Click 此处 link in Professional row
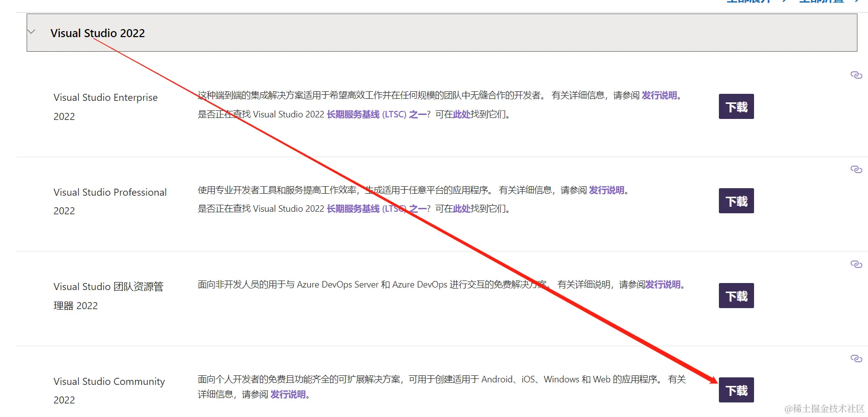This screenshot has height=417, width=868. click(x=461, y=209)
